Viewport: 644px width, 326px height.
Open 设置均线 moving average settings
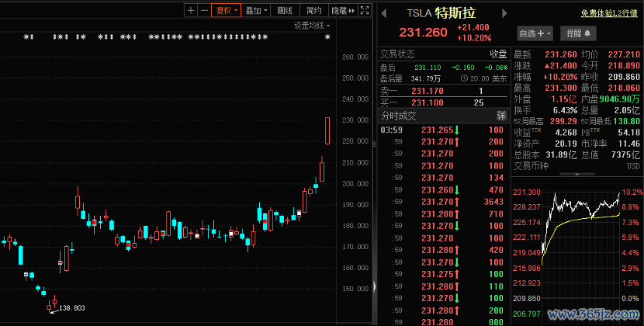tap(312, 26)
